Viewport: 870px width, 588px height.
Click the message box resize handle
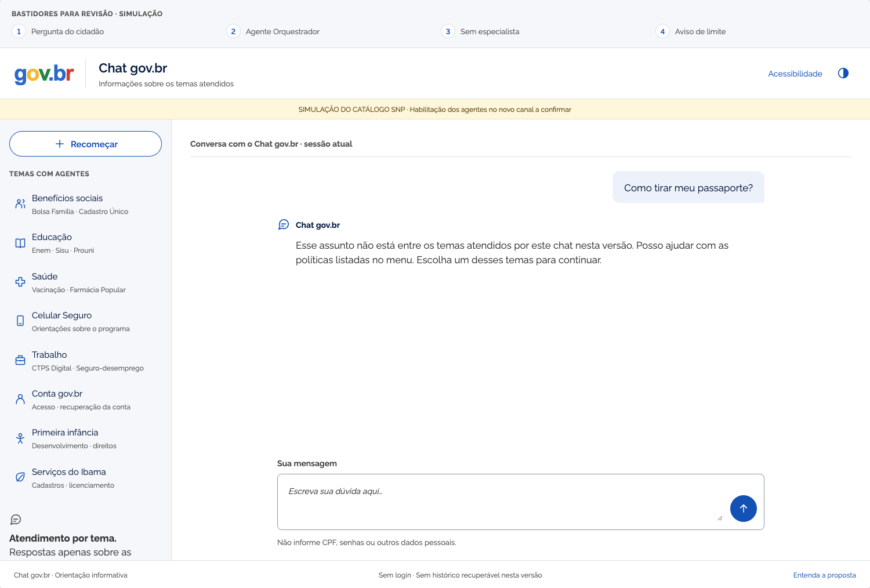click(720, 518)
